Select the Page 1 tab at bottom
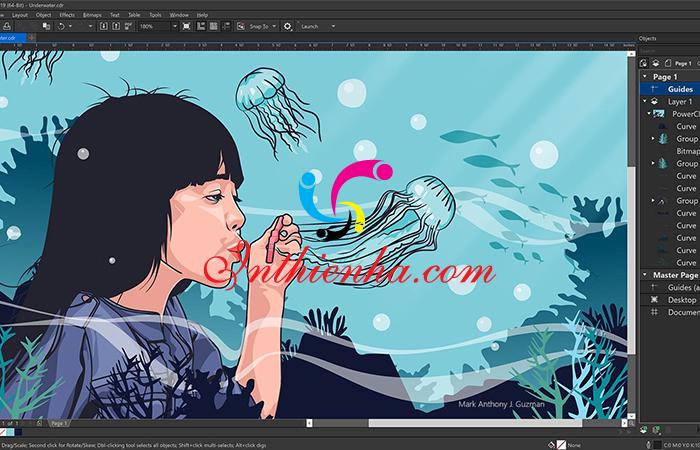Screen dimensions: 700x450 [x=58, y=423]
